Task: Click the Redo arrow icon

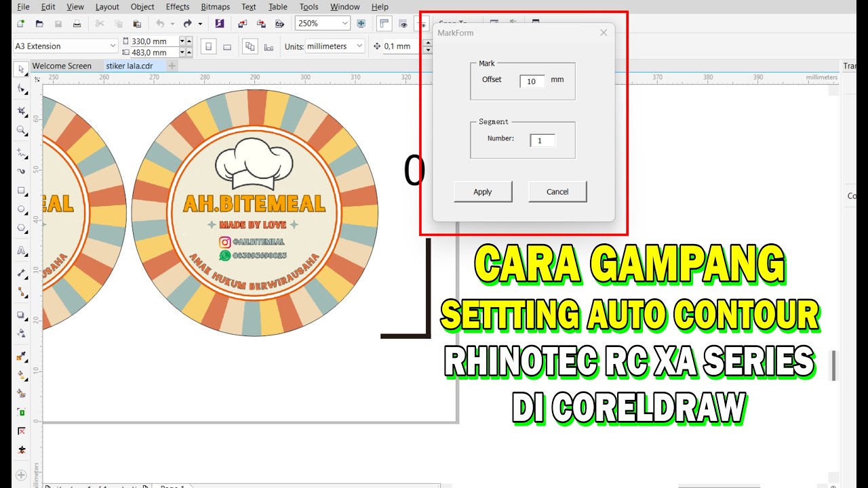Action: [x=188, y=24]
